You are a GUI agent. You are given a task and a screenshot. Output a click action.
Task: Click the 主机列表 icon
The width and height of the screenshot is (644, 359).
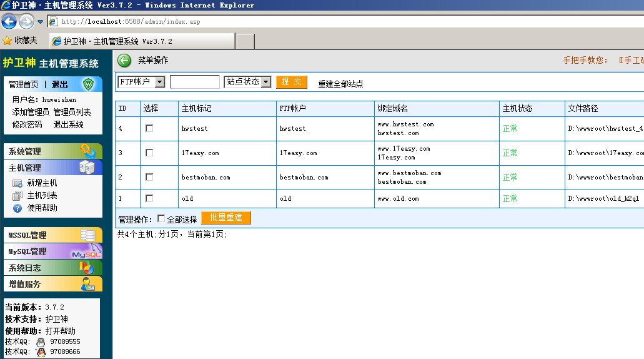17,195
